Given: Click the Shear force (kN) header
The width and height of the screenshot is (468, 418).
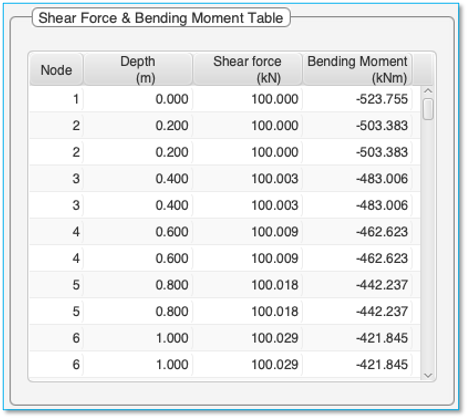Looking at the screenshot, I should [247, 70].
